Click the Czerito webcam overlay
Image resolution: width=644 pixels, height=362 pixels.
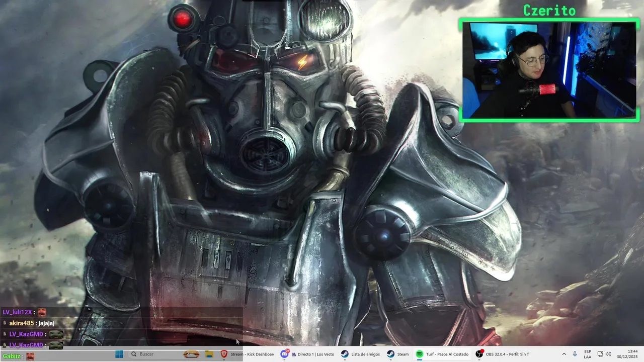click(549, 70)
